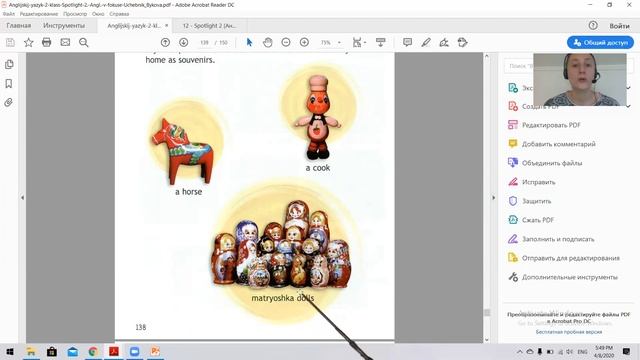Print the document with printer icon
The width and height of the screenshot is (640, 360).
[47, 42]
